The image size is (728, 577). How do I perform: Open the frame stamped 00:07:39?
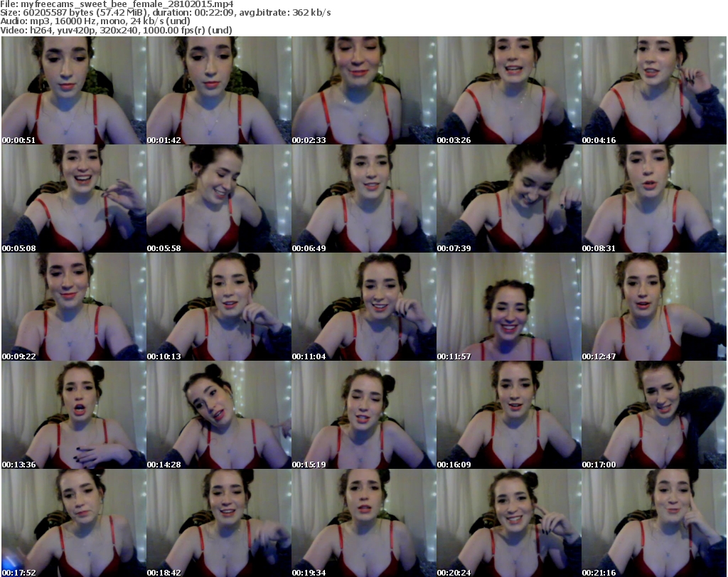point(509,198)
